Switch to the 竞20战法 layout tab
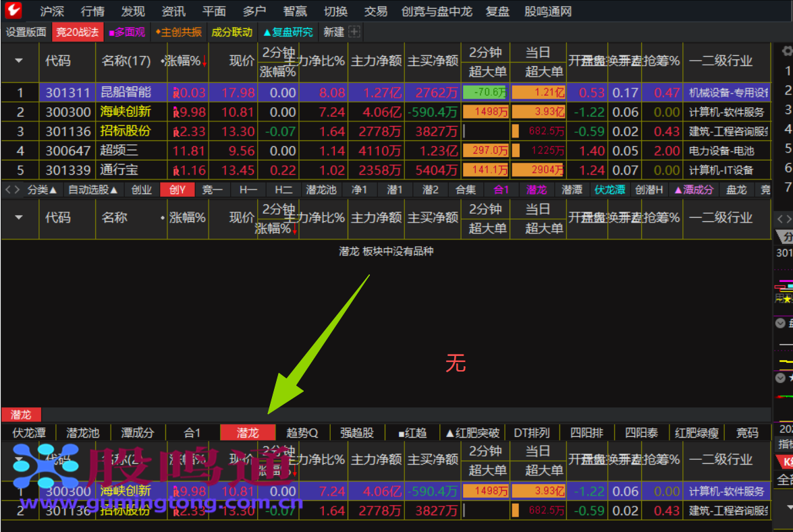This screenshot has width=793, height=532. tap(78, 32)
